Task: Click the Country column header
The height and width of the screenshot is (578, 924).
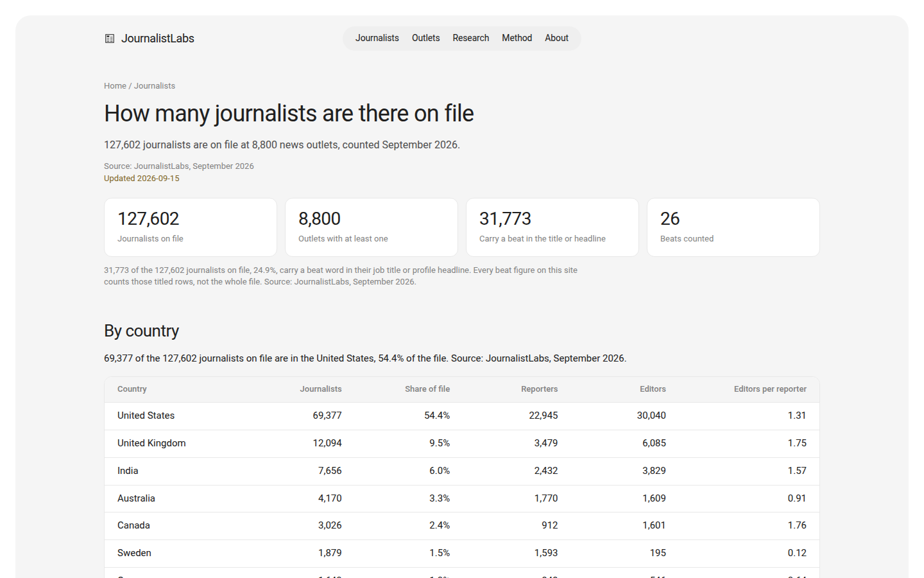Action: click(132, 389)
